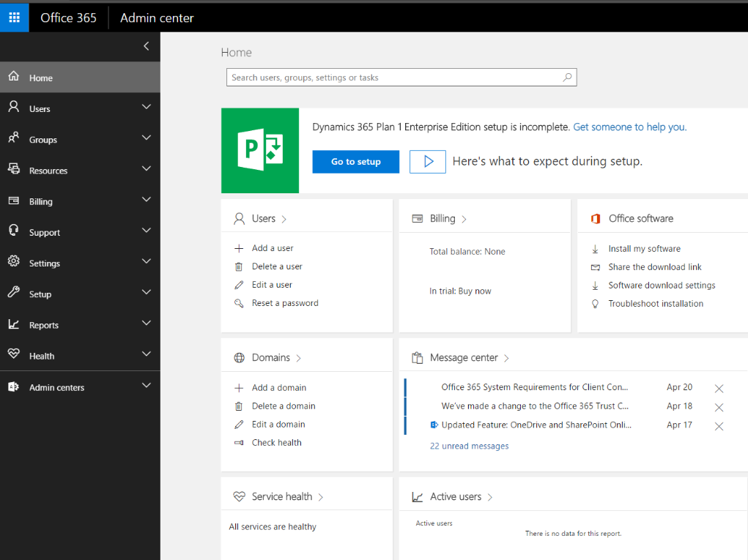The height and width of the screenshot is (560, 748).
Task: Click the globe icon in Domains card
Action: 239,358
